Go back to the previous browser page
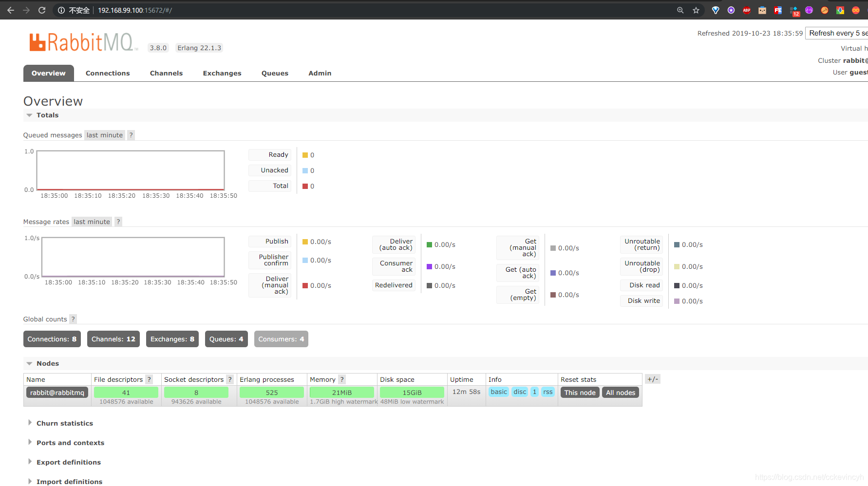This screenshot has height=486, width=868. pyautogui.click(x=11, y=10)
